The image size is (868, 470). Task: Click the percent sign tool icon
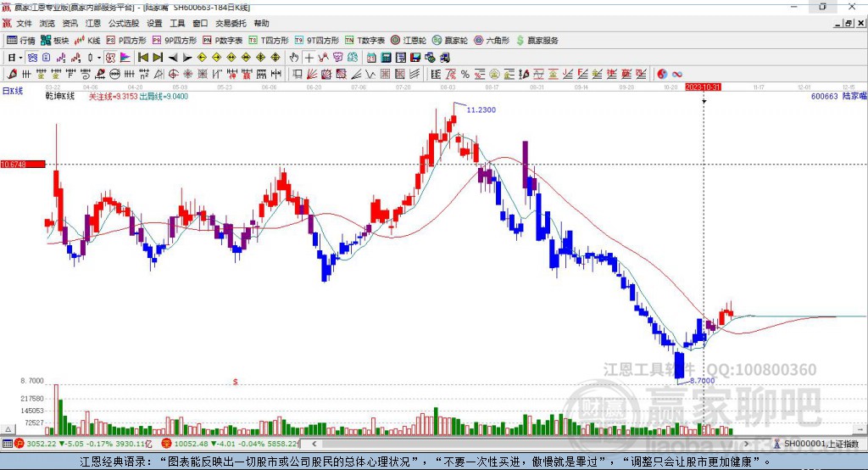(465, 75)
